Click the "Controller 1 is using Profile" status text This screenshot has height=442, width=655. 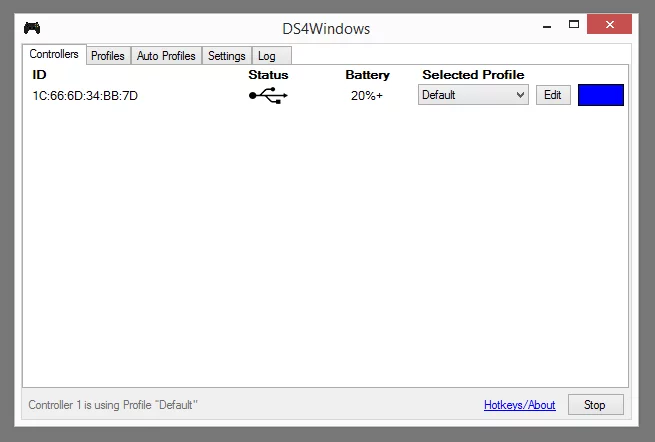113,405
